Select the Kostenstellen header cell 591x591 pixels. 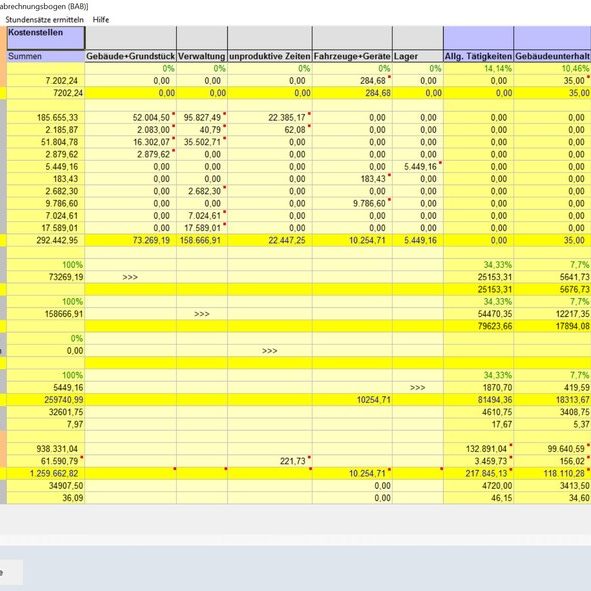click(x=46, y=38)
